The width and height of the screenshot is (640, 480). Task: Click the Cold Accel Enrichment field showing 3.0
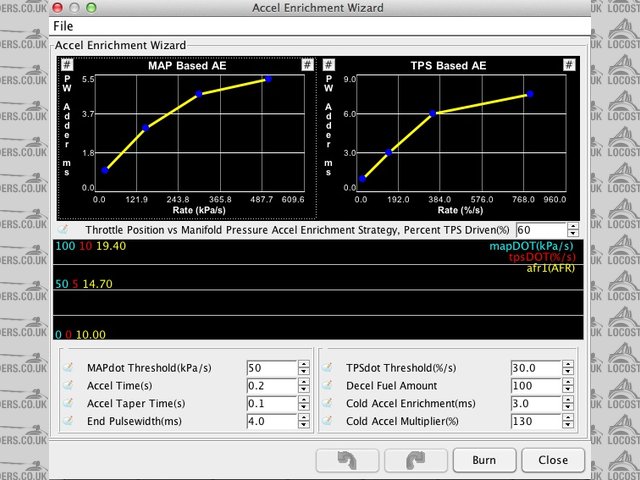(536, 403)
